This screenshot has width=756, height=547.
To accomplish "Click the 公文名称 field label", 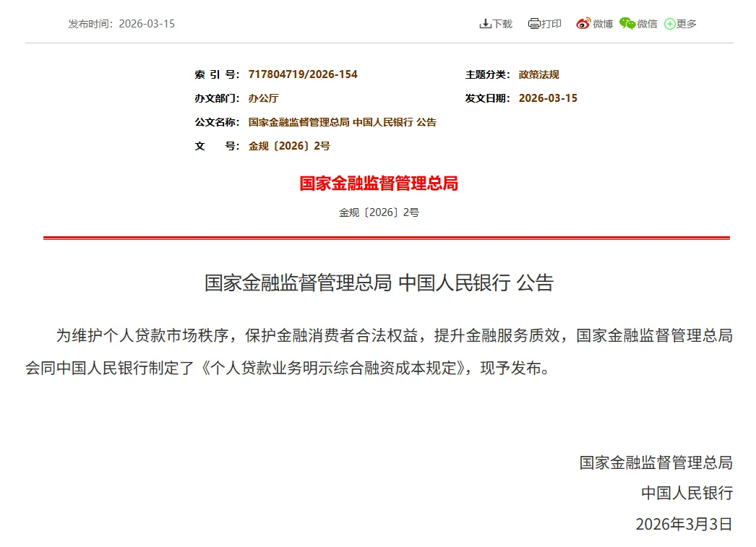I will [217, 122].
